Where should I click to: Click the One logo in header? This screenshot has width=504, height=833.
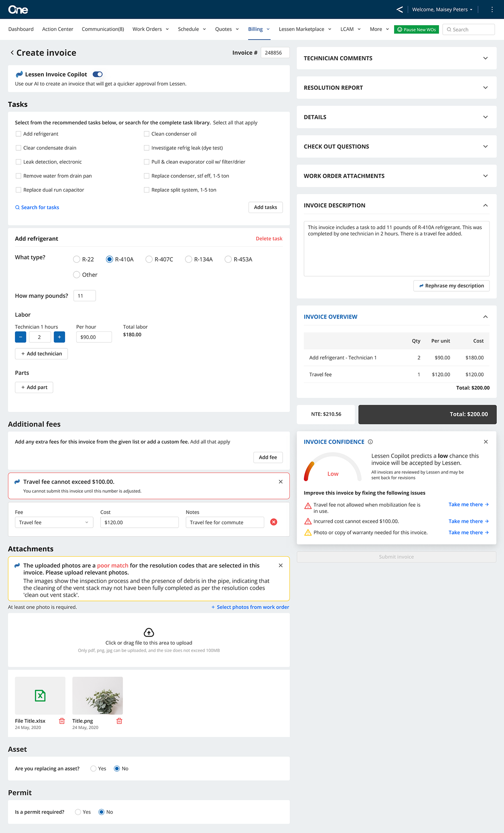pyautogui.click(x=18, y=9)
